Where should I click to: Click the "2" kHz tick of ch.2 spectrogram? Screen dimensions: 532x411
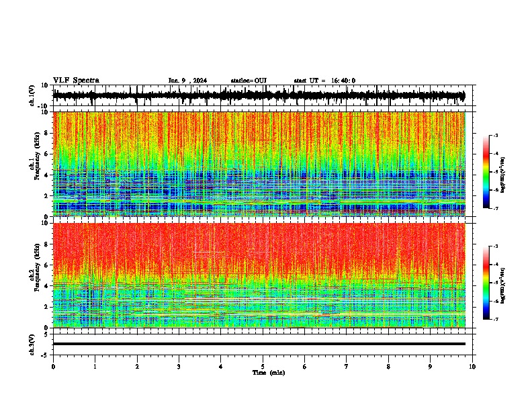46,307
